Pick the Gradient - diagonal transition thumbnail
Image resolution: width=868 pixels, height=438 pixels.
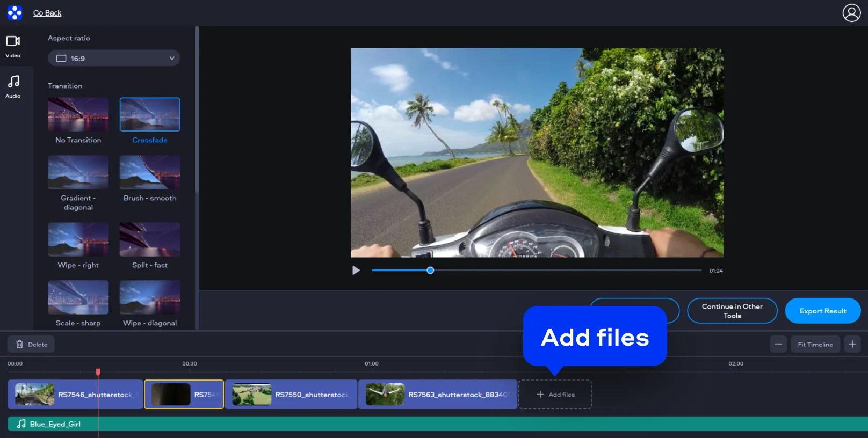pyautogui.click(x=78, y=172)
